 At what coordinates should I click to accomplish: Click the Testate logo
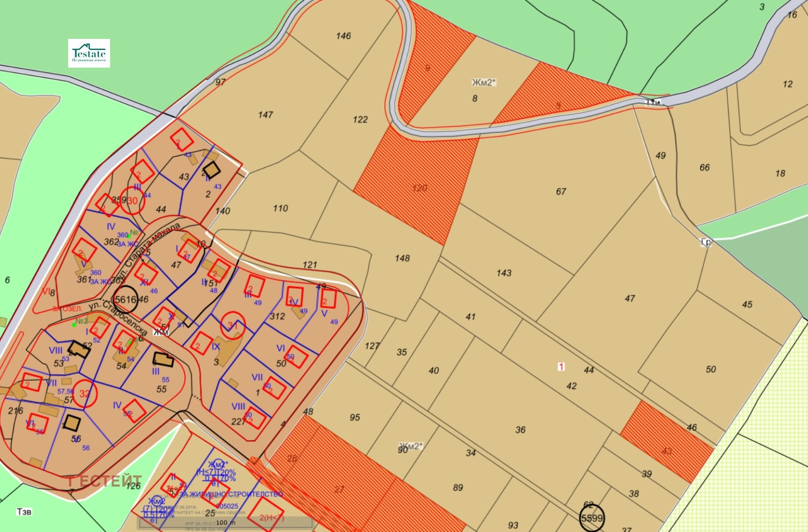click(89, 53)
